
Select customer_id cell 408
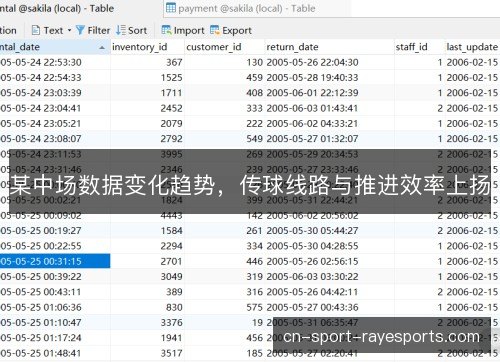(224, 93)
